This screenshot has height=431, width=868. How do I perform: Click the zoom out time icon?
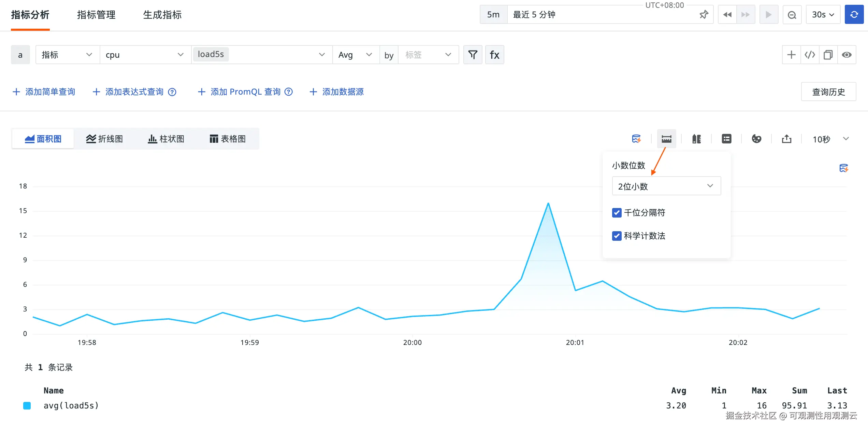pyautogui.click(x=792, y=15)
